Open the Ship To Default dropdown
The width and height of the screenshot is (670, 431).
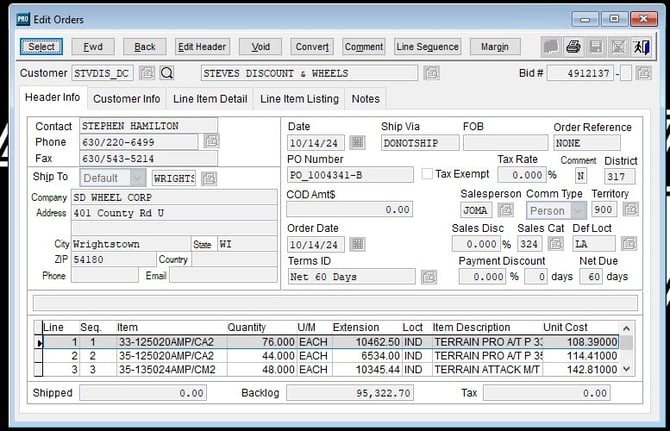[138, 178]
